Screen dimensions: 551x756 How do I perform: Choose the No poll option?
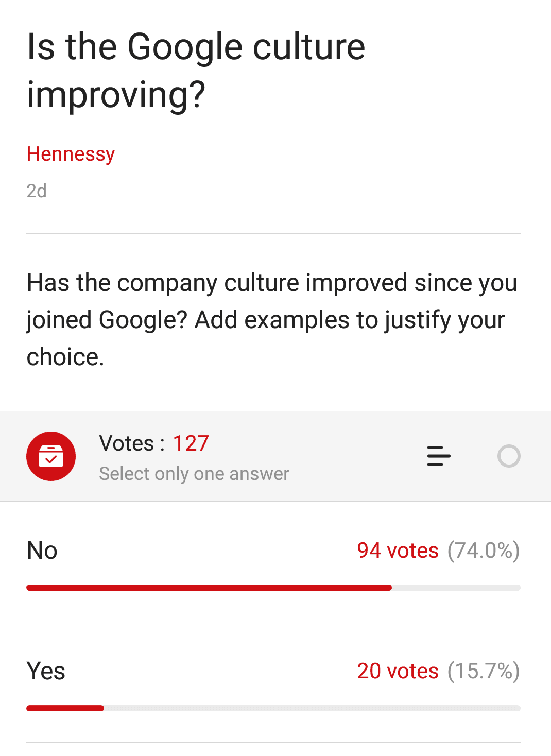(273, 562)
